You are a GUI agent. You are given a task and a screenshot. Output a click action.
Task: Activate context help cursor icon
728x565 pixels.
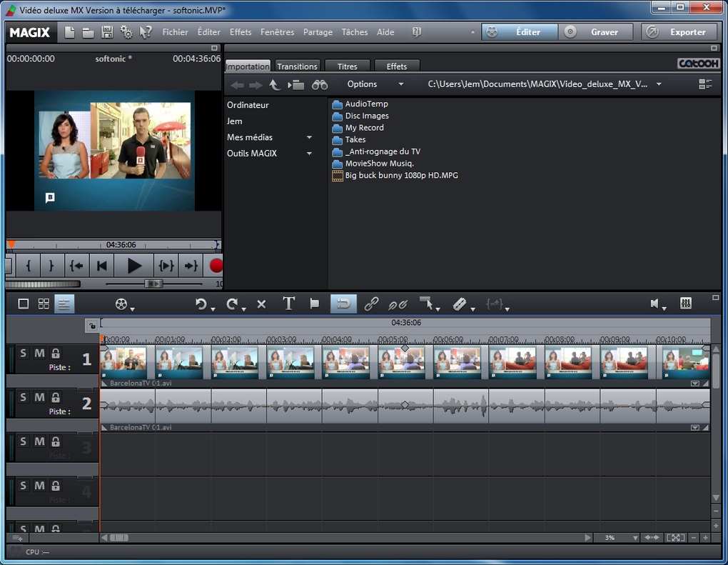pos(146,32)
